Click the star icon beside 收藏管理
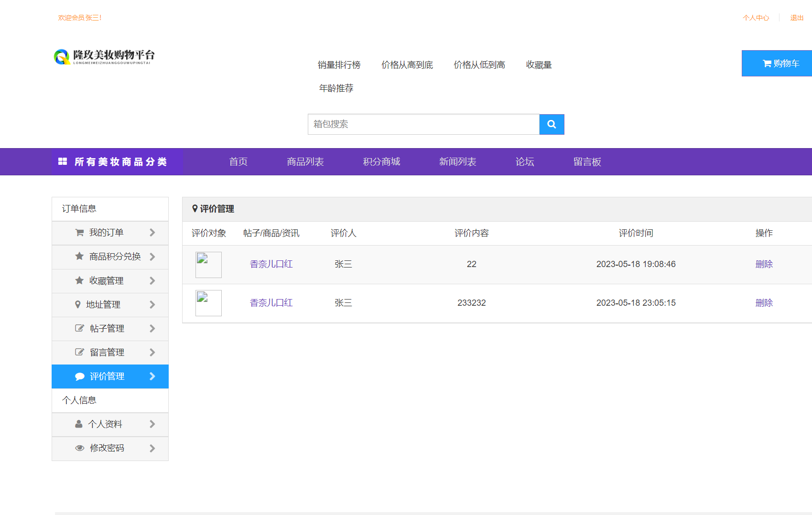 click(x=79, y=280)
